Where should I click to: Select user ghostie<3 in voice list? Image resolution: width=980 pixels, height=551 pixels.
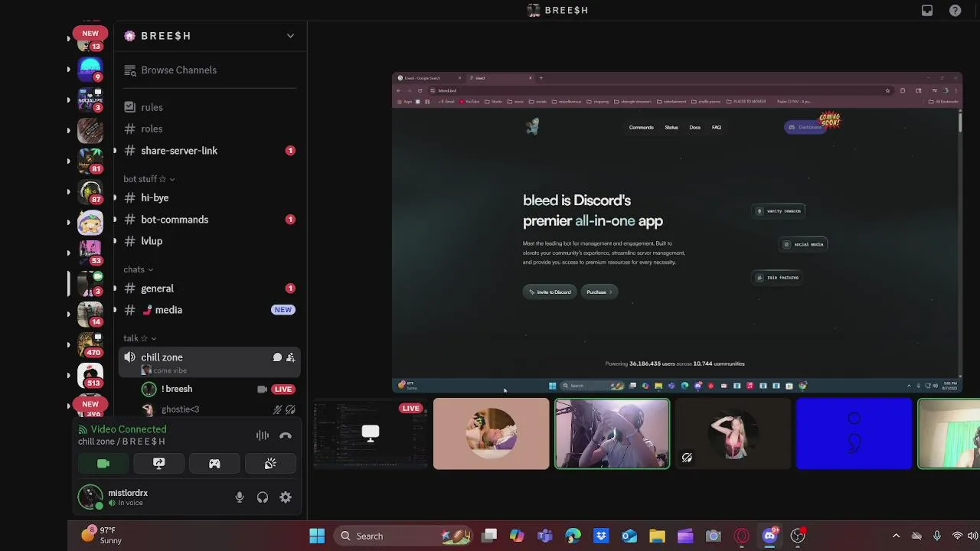point(210,409)
